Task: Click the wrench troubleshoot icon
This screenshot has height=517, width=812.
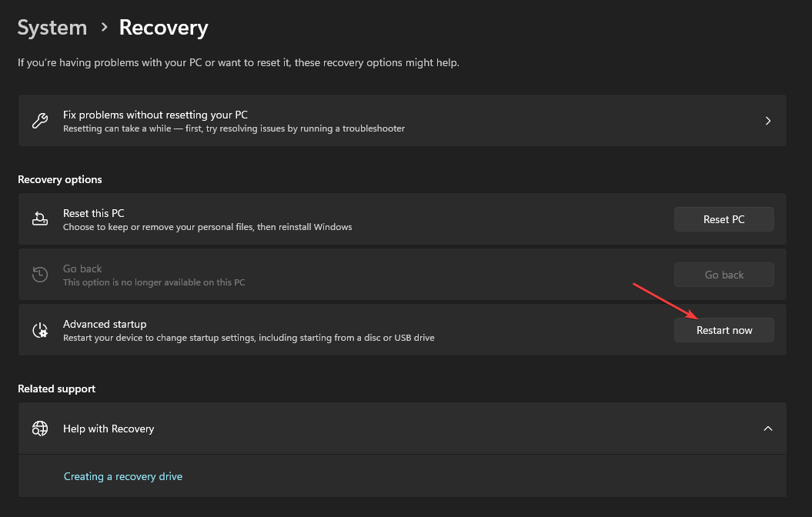Action: click(x=40, y=121)
